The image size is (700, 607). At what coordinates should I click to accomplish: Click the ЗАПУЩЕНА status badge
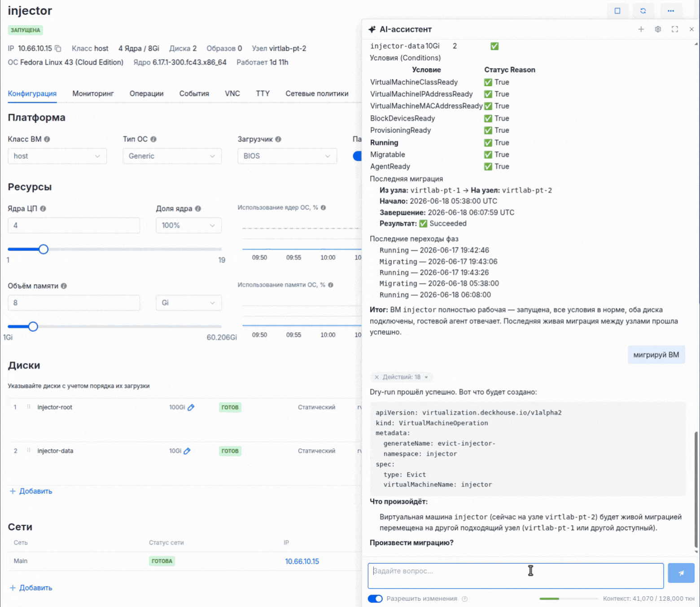(x=26, y=30)
